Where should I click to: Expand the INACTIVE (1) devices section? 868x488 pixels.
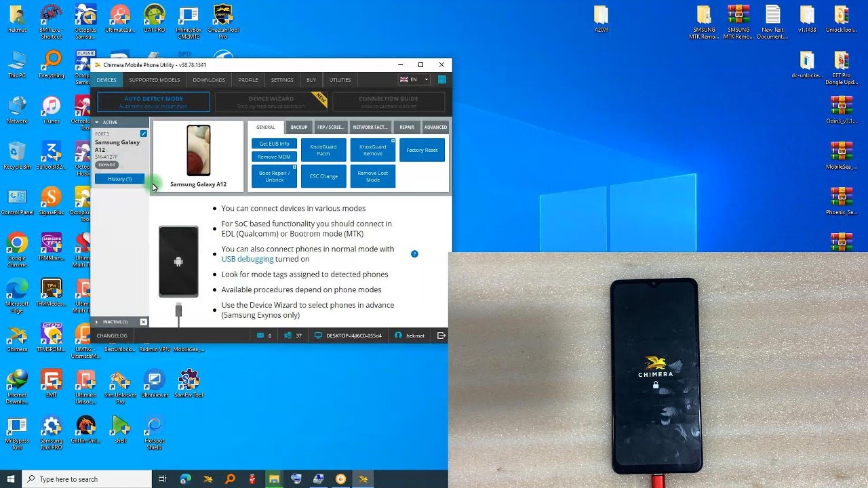coord(96,322)
